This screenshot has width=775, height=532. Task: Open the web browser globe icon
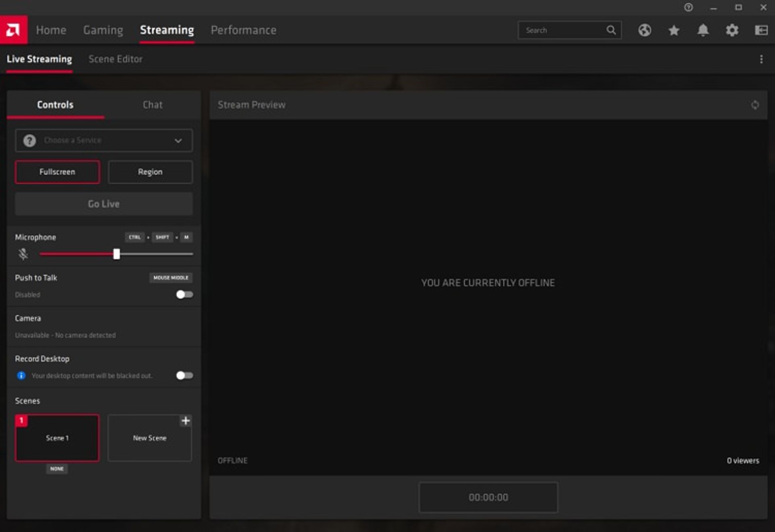[645, 30]
